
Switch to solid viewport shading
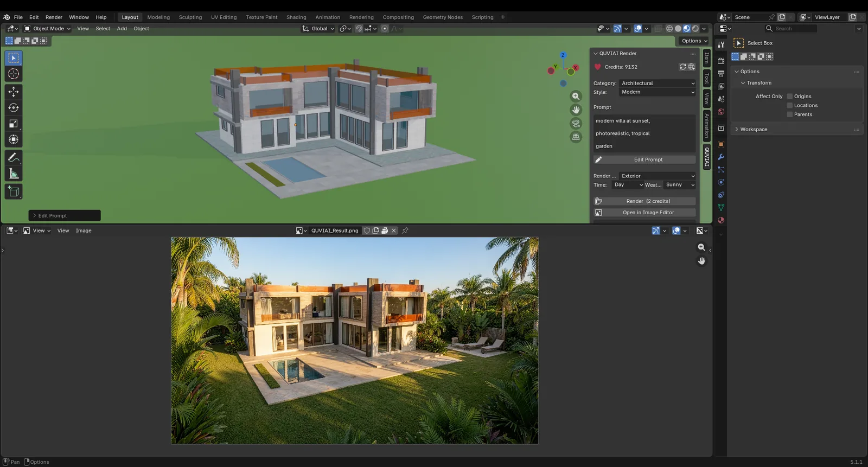[678, 29]
